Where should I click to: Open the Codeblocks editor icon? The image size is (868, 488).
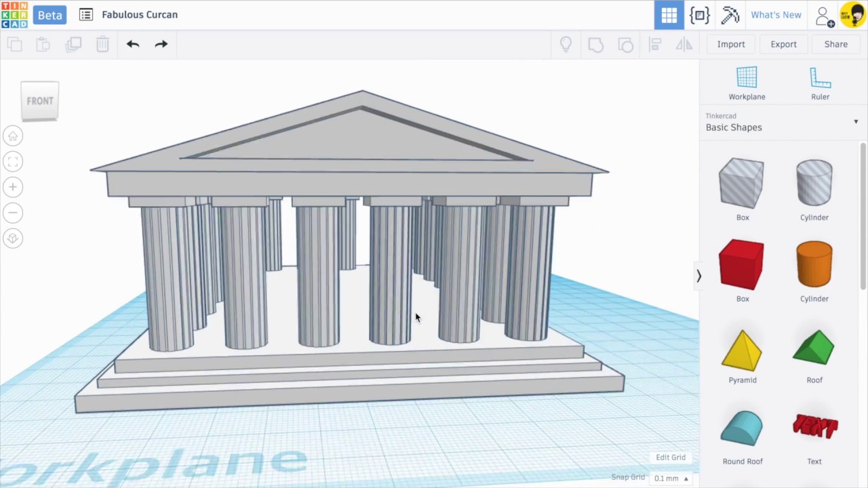[x=699, y=15]
